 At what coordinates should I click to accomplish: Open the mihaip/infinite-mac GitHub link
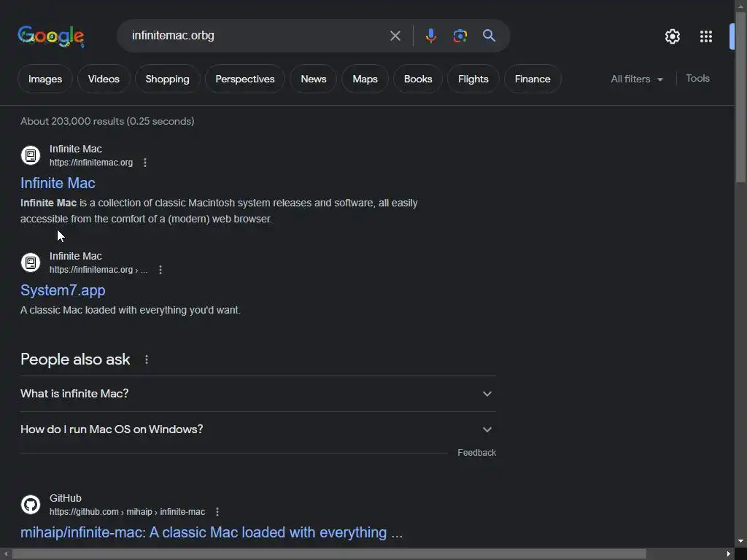[x=212, y=532]
